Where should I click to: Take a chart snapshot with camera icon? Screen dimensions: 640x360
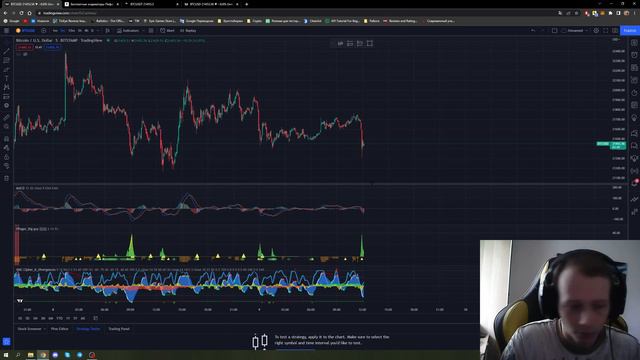[x=615, y=31]
